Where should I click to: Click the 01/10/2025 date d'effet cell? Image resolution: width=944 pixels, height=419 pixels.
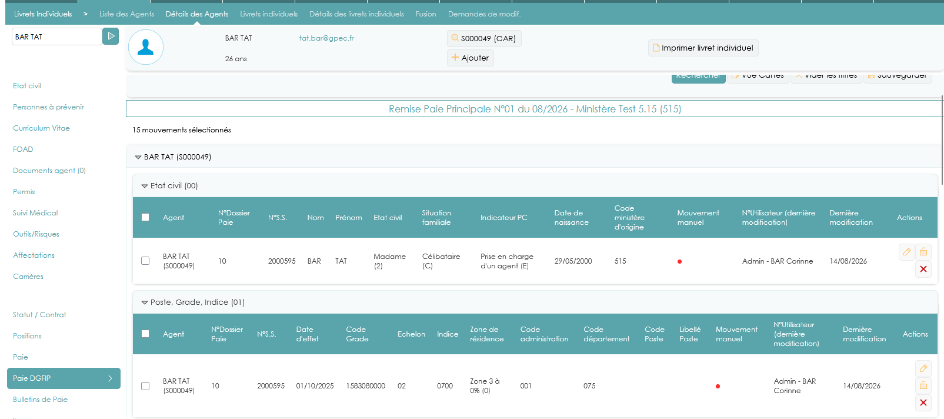click(x=315, y=386)
